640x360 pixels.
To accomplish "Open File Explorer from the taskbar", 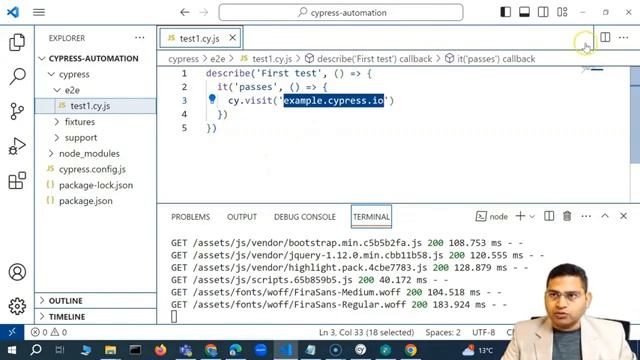I will [x=111, y=350].
